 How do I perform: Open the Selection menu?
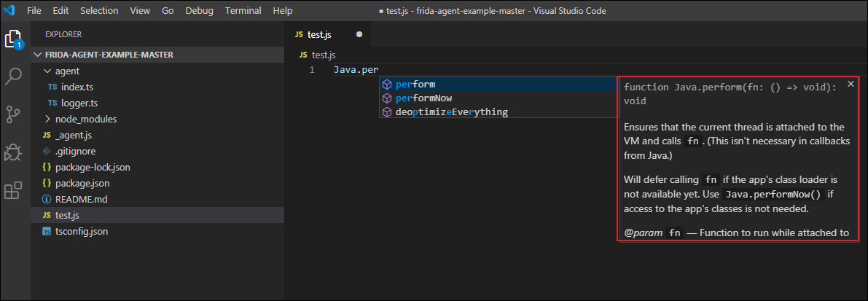[99, 10]
